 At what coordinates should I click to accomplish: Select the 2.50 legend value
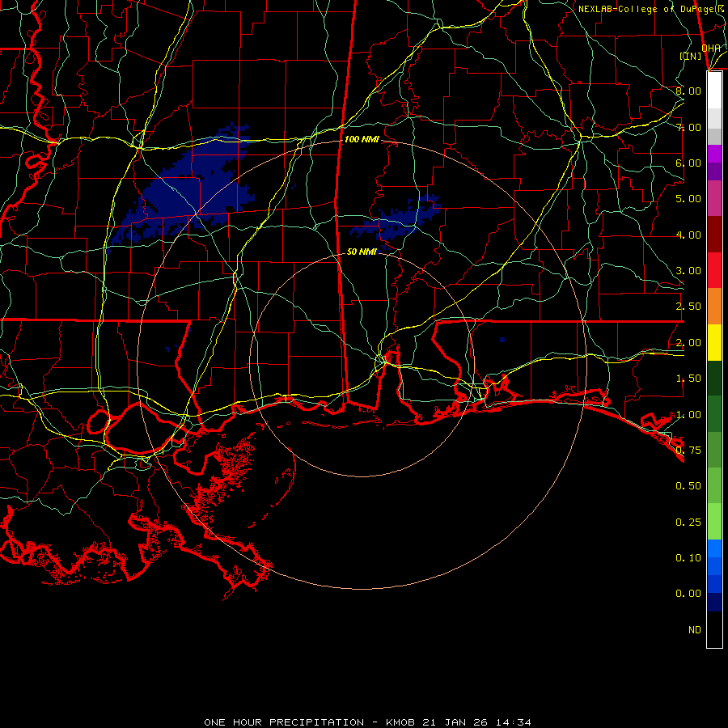[x=688, y=307]
